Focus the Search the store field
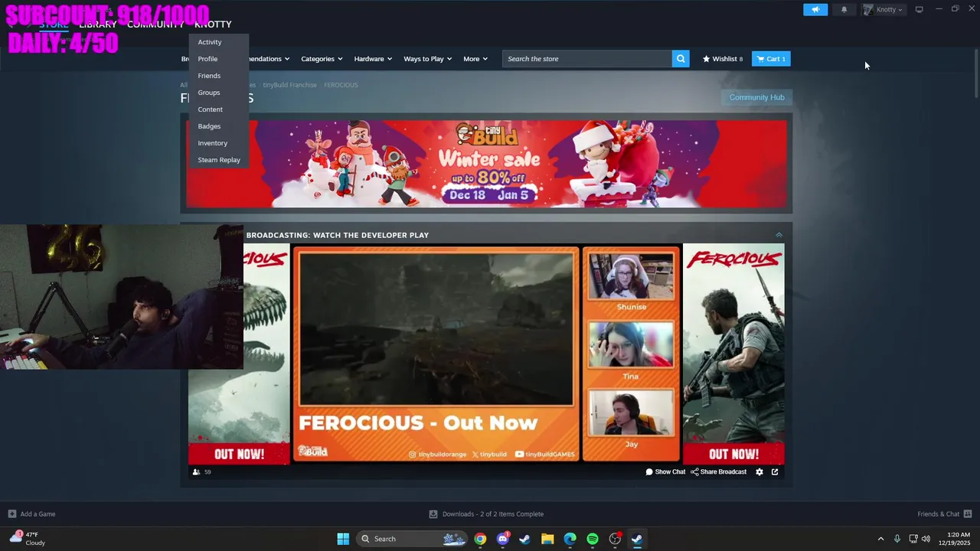 tap(587, 59)
